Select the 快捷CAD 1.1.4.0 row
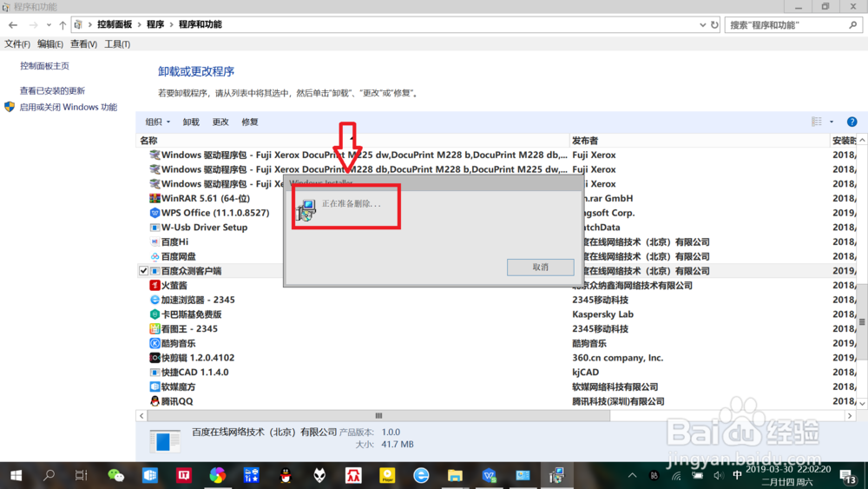 pyautogui.click(x=496, y=372)
